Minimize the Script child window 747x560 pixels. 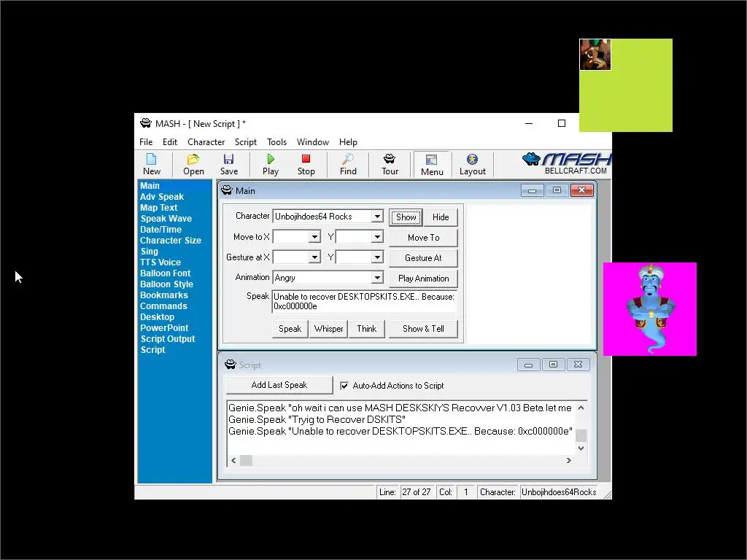click(528, 365)
